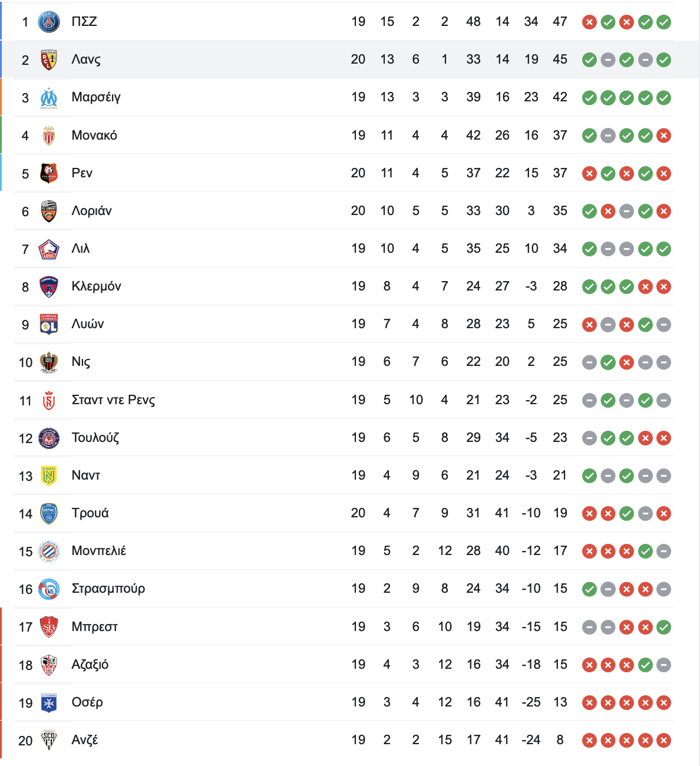The height and width of the screenshot is (766, 700).
Task: Select the Οσέρ table row
Action: pyautogui.click(x=344, y=702)
